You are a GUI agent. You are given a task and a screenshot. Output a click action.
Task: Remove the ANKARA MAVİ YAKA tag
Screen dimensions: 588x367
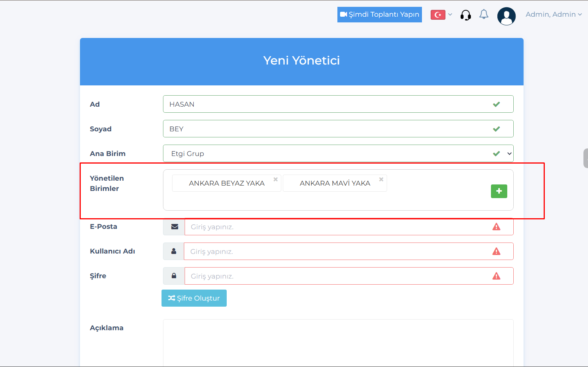point(381,179)
